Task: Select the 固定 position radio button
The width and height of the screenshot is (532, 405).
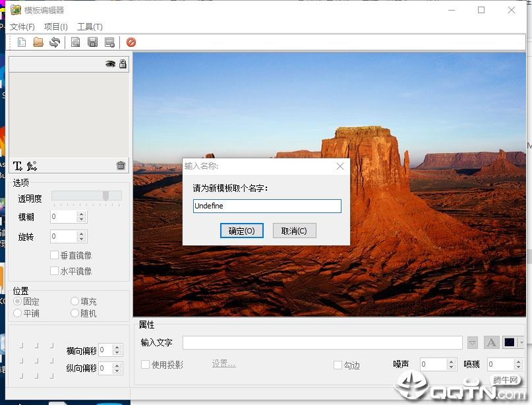Action: coord(17,301)
